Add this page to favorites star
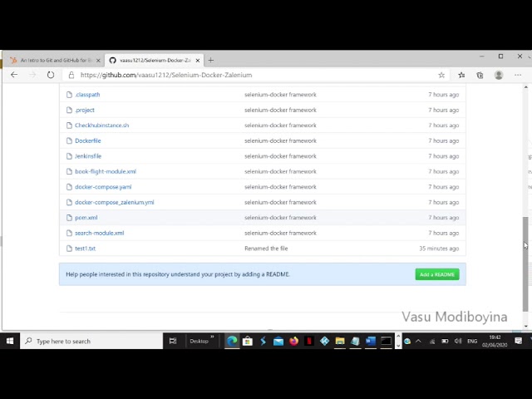Viewport: 532px width, 399px height. pos(441,75)
